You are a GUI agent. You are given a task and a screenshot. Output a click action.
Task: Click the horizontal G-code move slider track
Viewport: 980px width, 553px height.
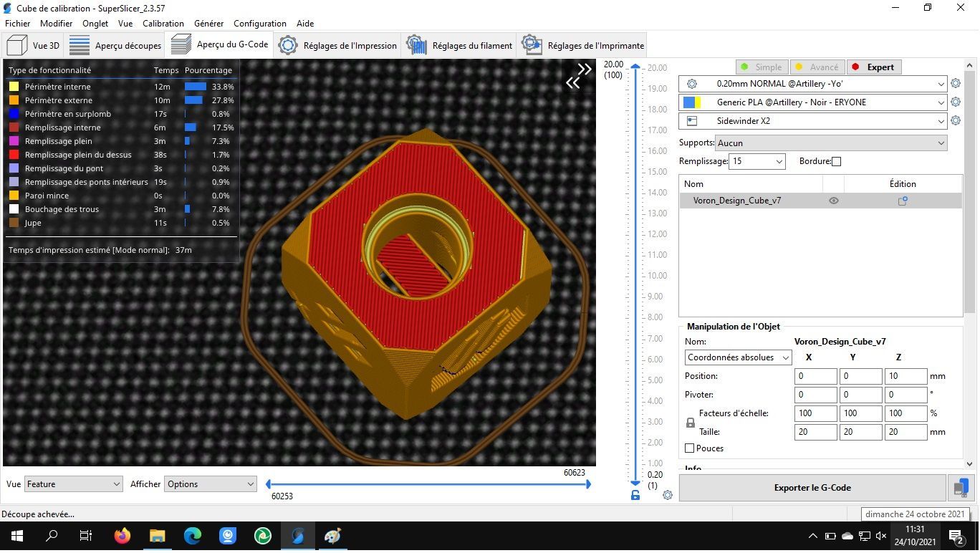(428, 484)
